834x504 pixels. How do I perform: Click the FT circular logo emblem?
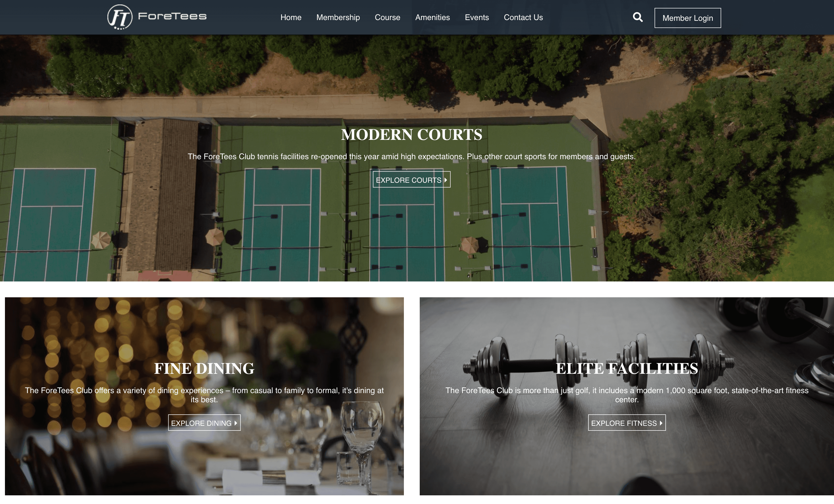tap(120, 17)
